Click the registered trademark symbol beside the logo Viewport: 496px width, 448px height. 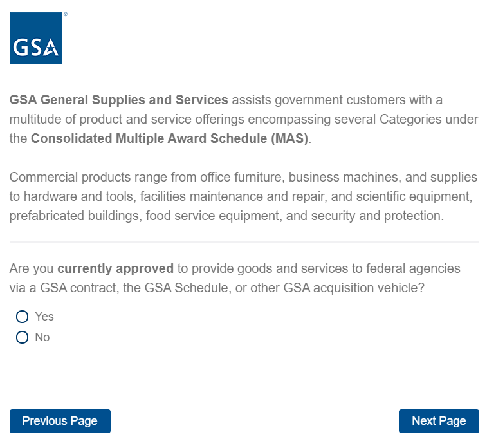(x=65, y=14)
